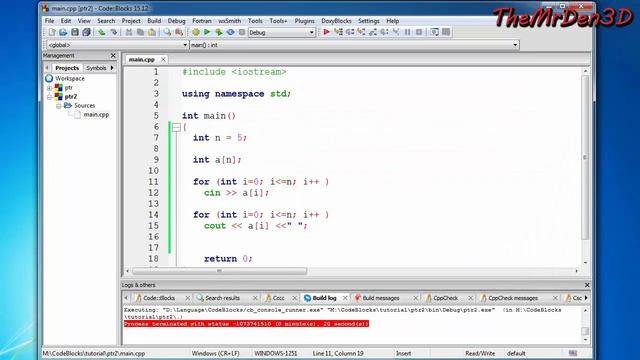Image resolution: width=640 pixels, height=360 pixels.
Task: Switch to the Projects tab
Action: point(67,68)
